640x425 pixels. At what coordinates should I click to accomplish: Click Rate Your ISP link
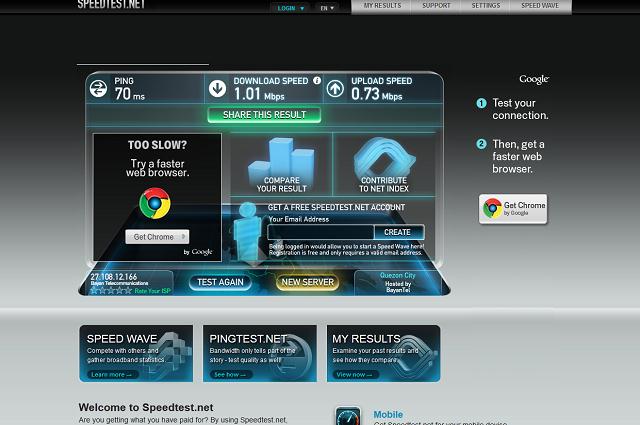[x=152, y=291]
